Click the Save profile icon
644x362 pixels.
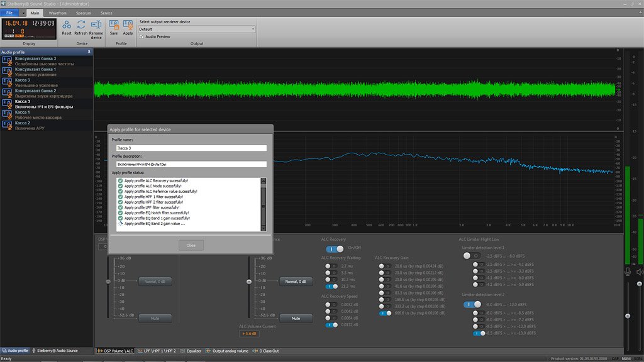pos(114,25)
